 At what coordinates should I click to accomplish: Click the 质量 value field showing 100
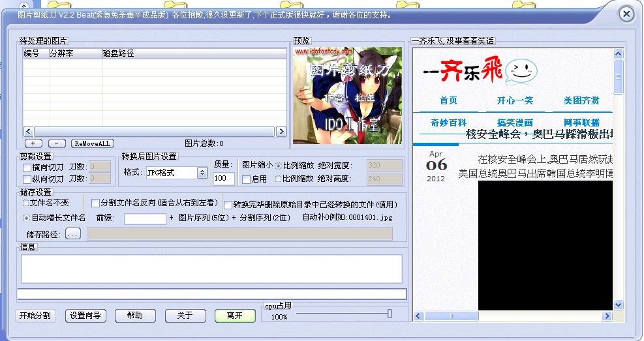point(224,178)
